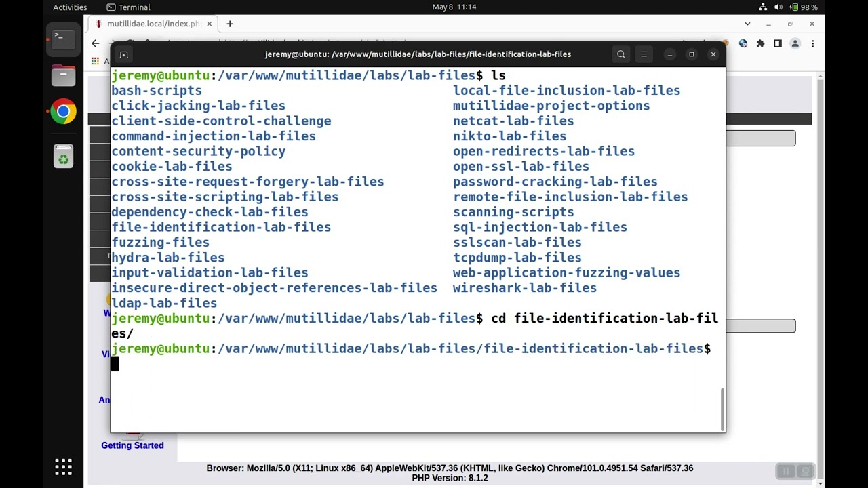
Task: Click password-cracking-lab-files entry
Action: (555, 182)
